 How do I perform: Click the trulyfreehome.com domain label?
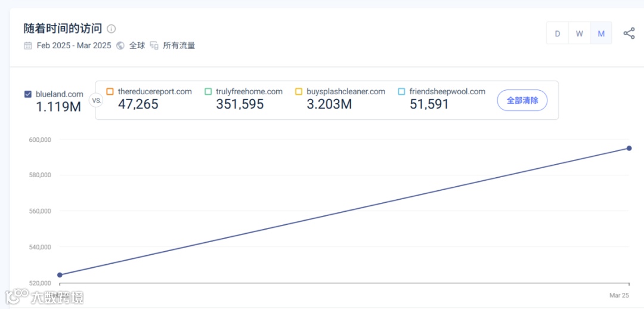pos(249,92)
